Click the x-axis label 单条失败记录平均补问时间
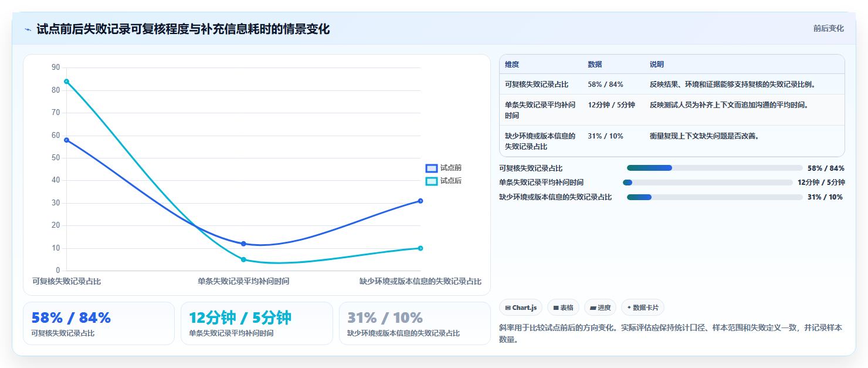This screenshot has width=868, height=368. coord(243,282)
